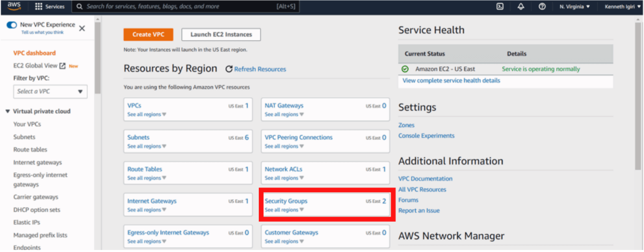Open Subnets in the sidebar navigation

pyautogui.click(x=24, y=137)
